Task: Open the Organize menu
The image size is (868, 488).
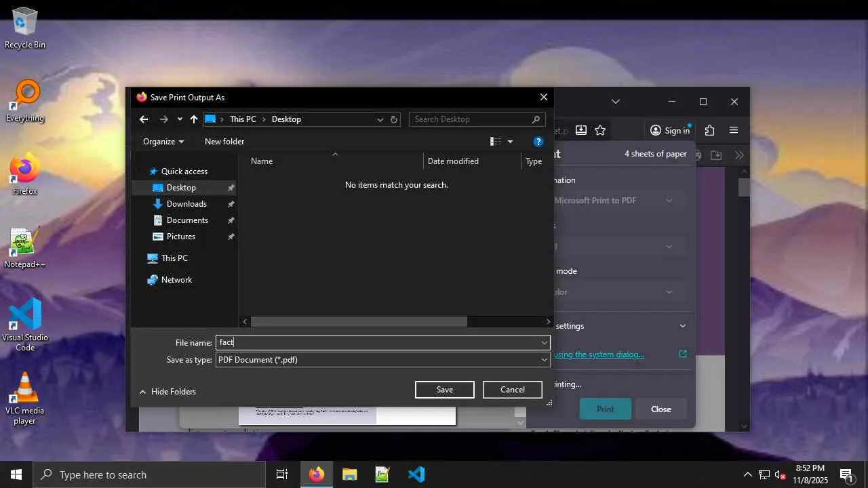Action: [x=163, y=142]
